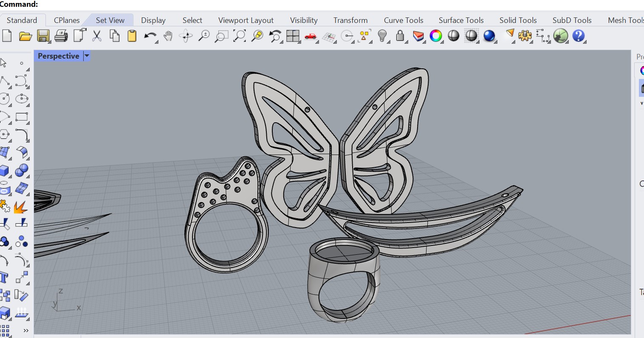This screenshot has height=338, width=644.
Task: Click the Lock objects padlock icon
Action: [x=400, y=36]
